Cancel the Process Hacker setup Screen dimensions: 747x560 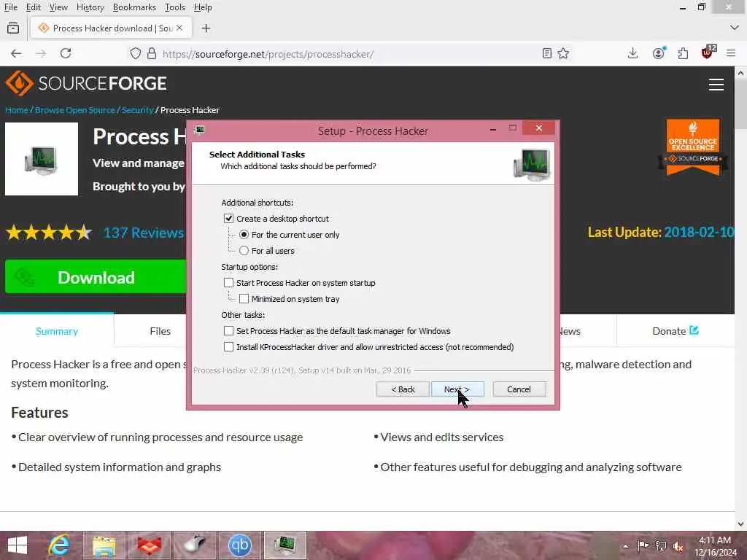tap(519, 389)
